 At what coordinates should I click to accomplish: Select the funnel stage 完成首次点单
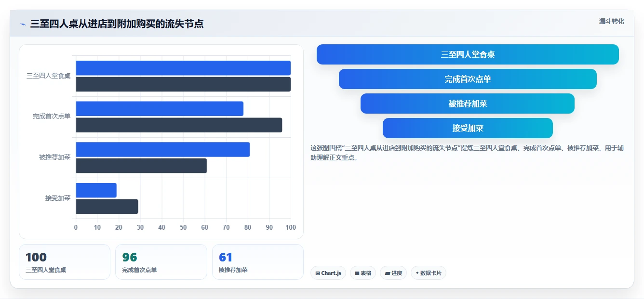(x=468, y=79)
